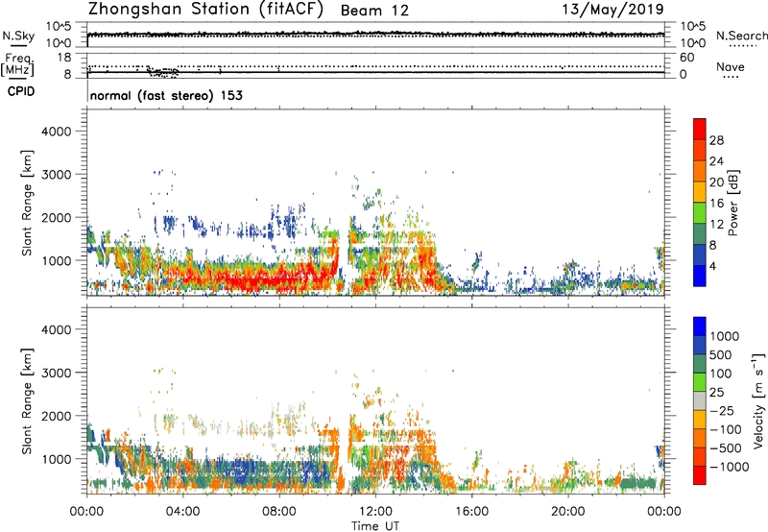
Task: Click the gray segment of velocity colorbar
Action: click(700, 400)
